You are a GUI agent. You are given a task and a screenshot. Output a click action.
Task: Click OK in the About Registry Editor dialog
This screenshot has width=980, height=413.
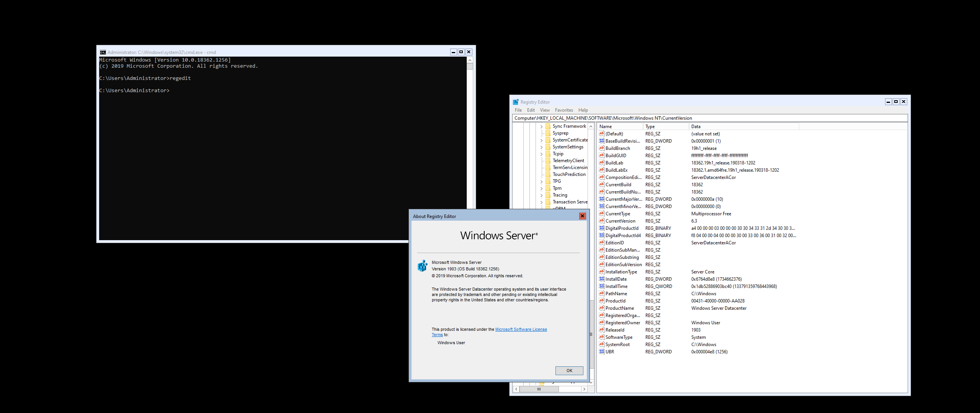(569, 371)
